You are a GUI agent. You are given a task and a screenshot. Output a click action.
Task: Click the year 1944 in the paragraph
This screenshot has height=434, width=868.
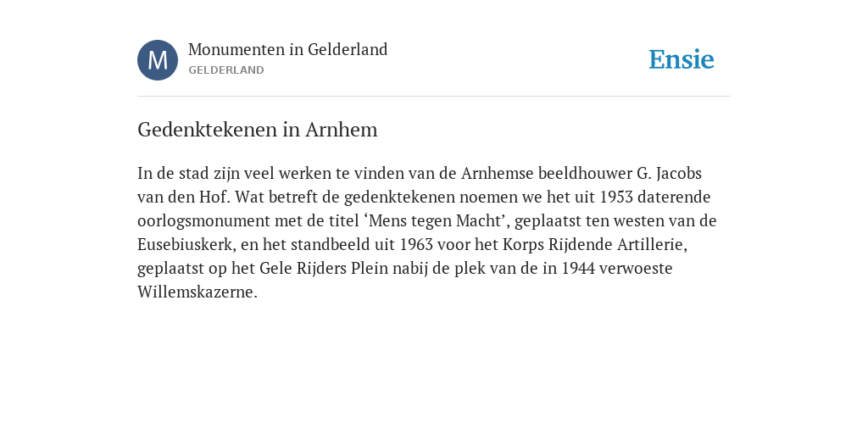[578, 269]
